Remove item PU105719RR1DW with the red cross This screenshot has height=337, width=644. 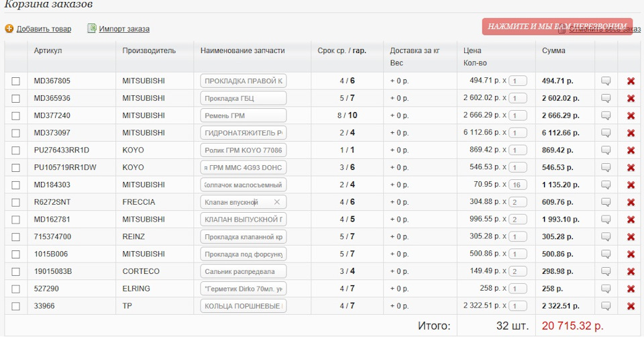tap(631, 168)
